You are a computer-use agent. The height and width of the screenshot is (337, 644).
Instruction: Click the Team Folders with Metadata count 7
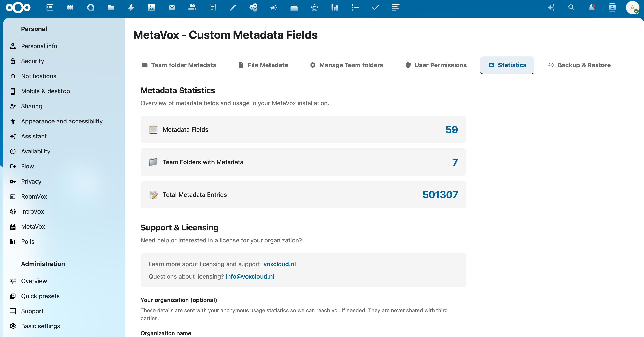point(455,162)
